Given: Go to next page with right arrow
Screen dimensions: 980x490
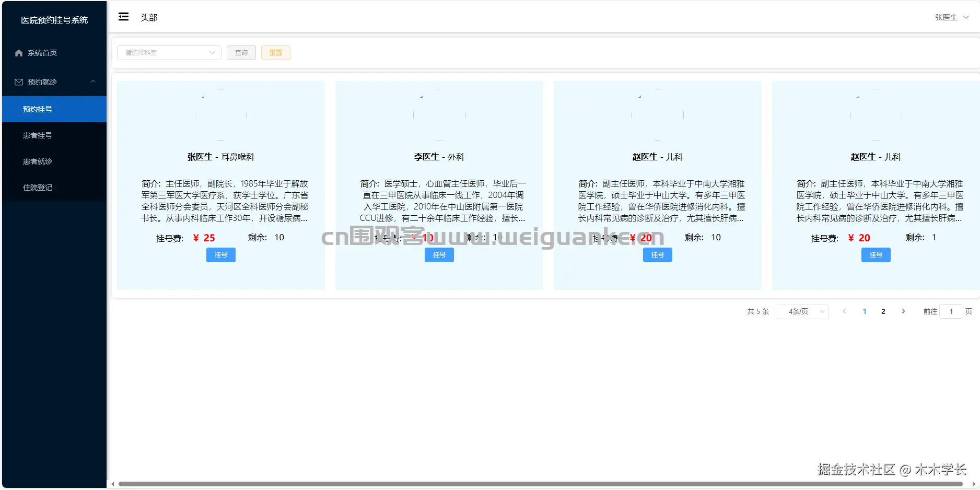Looking at the screenshot, I should (x=903, y=311).
